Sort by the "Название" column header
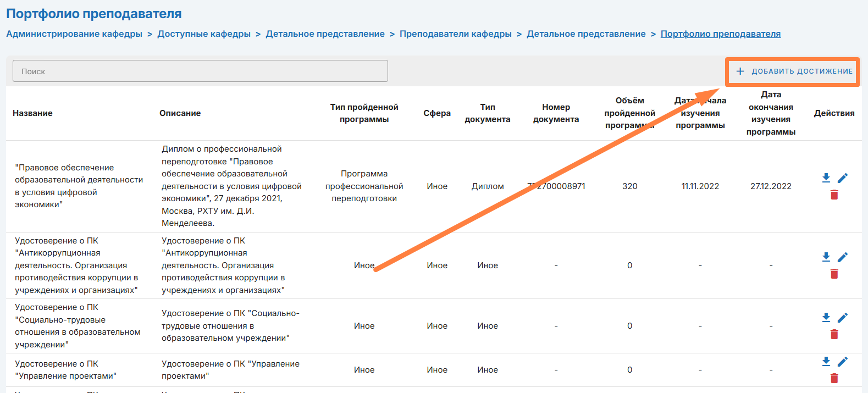 click(x=32, y=113)
